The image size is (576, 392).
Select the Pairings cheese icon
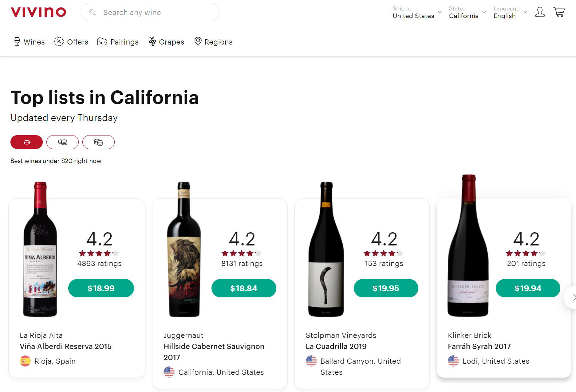tap(102, 41)
